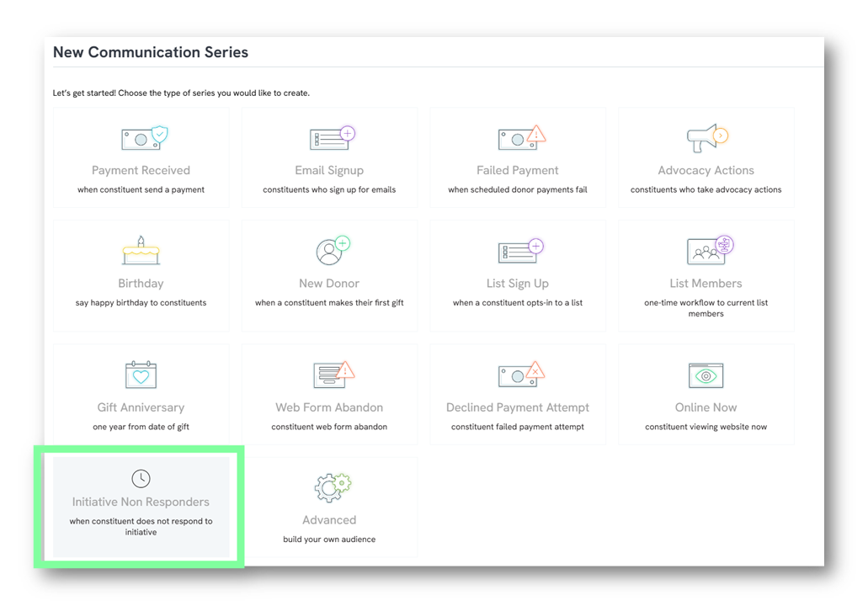868x606 pixels.
Task: Select the Web Form Abandon icon
Action: pos(333,374)
